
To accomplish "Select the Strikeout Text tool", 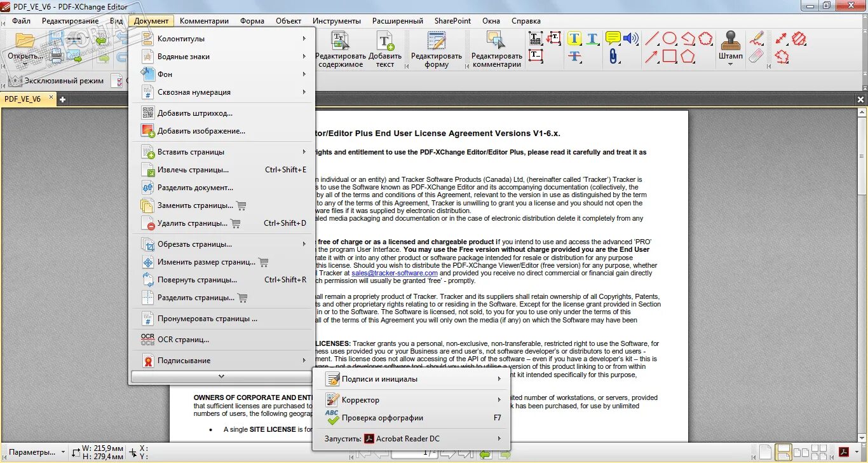I will pos(574,56).
